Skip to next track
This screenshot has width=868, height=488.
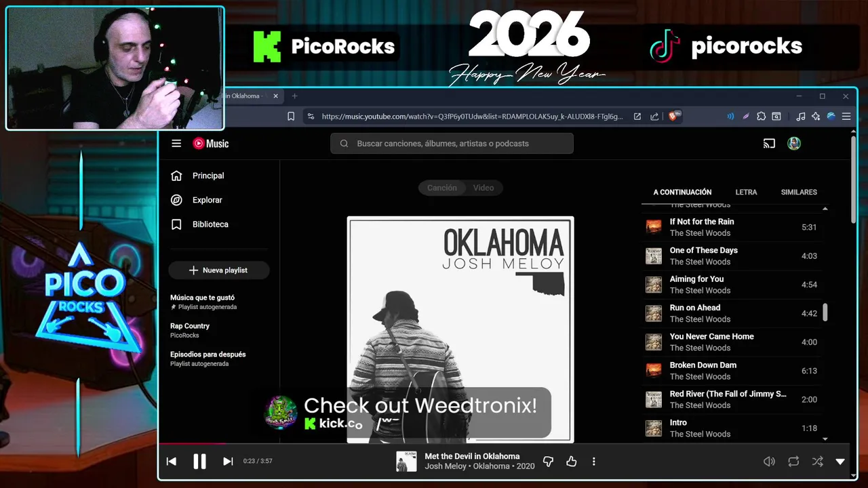click(x=228, y=462)
